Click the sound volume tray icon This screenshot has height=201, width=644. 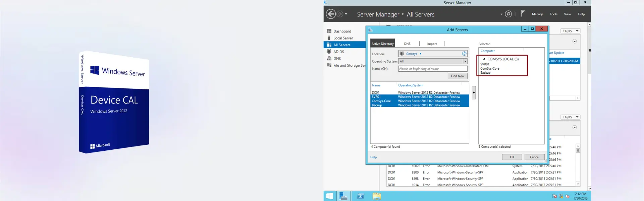(567, 196)
